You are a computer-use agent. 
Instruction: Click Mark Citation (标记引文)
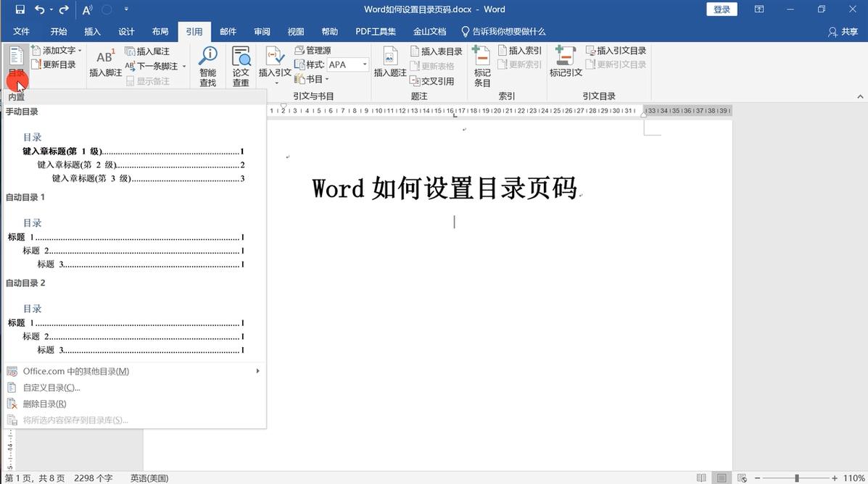pyautogui.click(x=566, y=62)
